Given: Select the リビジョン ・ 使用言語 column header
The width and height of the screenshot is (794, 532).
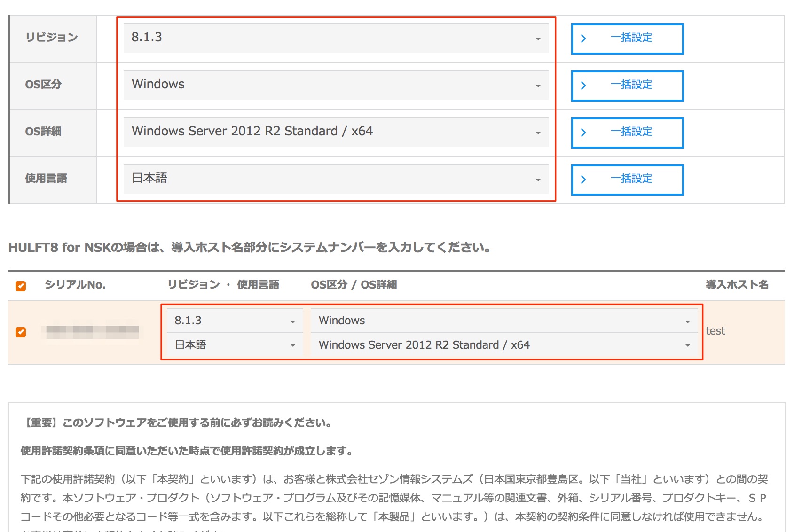Looking at the screenshot, I should coord(223,284).
